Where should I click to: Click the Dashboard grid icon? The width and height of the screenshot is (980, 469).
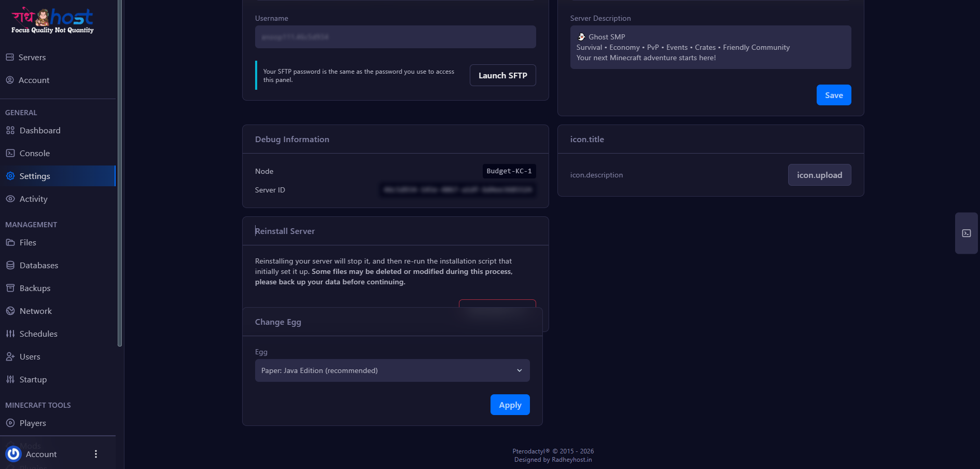click(10, 130)
